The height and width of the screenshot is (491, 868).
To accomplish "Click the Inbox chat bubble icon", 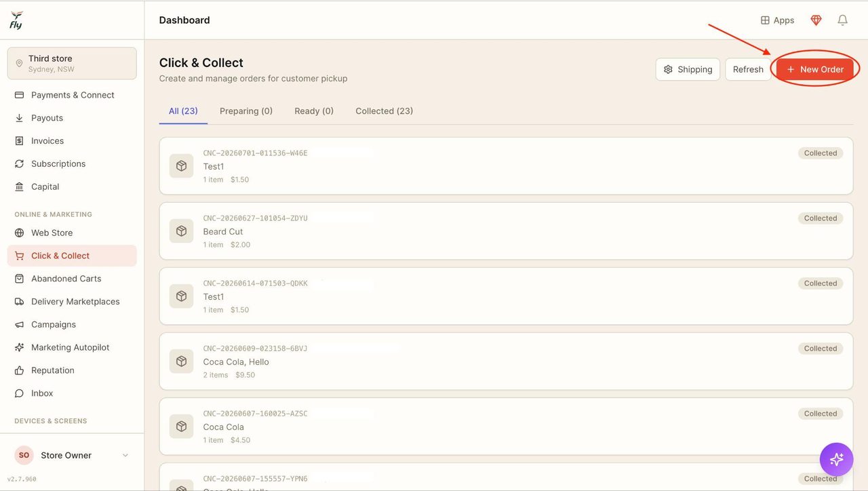I will 19,393.
